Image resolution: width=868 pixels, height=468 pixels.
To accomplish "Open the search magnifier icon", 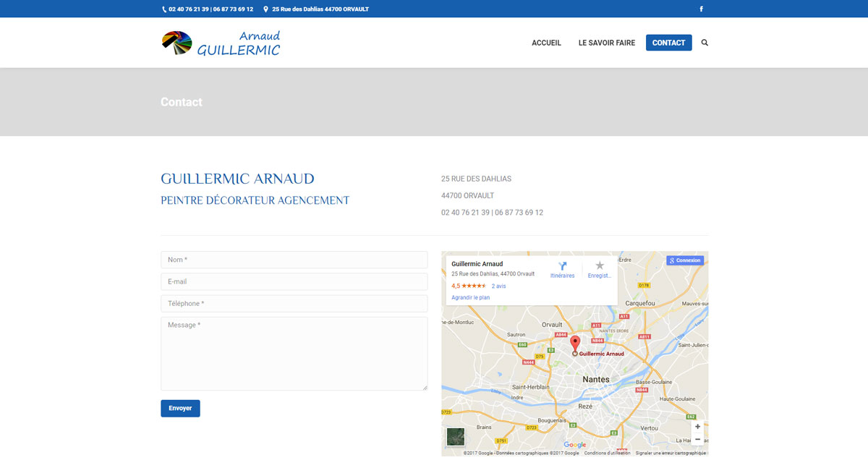I will 705,43.
